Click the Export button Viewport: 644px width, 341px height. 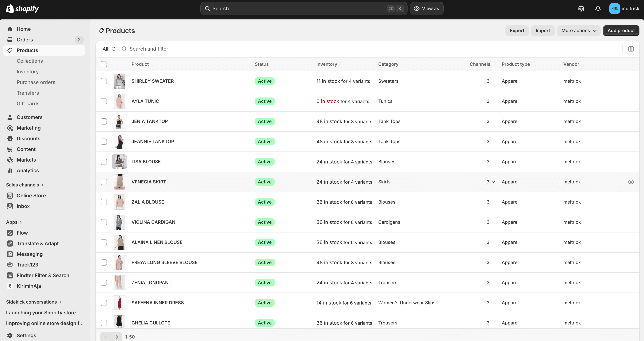point(517,30)
